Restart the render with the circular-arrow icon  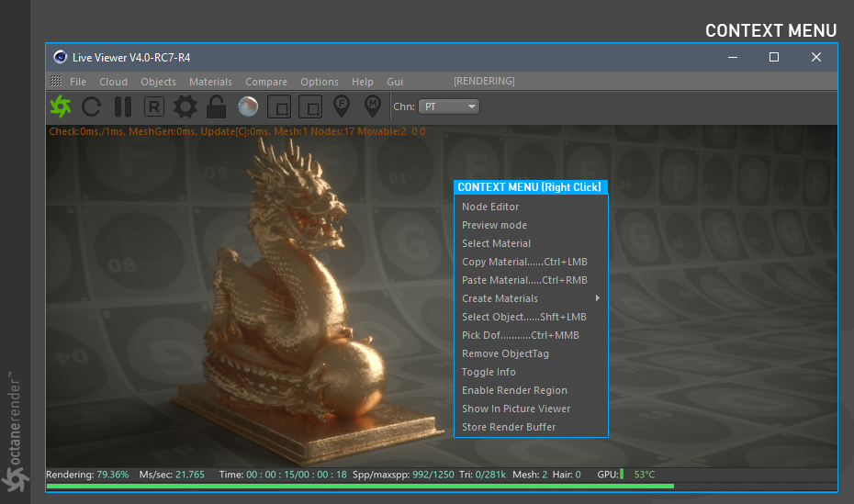point(92,106)
